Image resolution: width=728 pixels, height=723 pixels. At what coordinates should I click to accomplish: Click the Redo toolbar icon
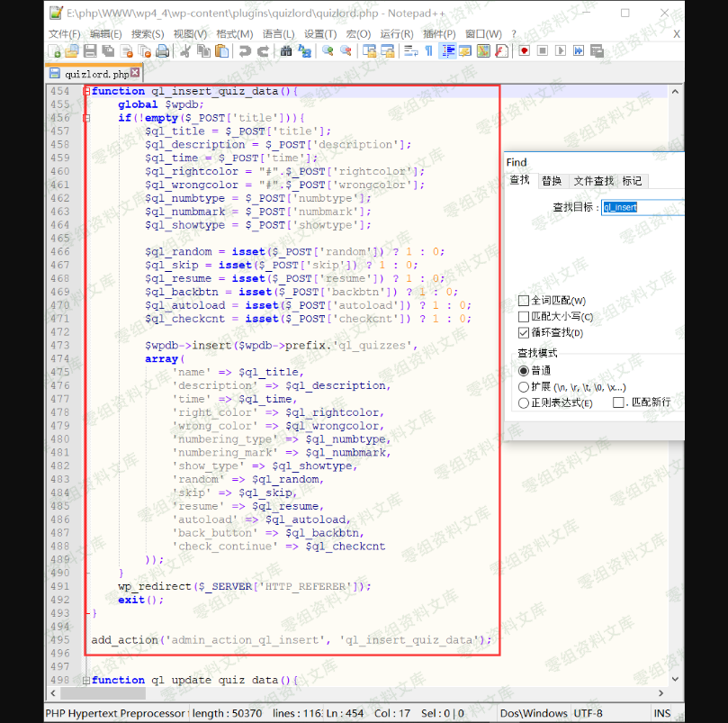[x=263, y=51]
